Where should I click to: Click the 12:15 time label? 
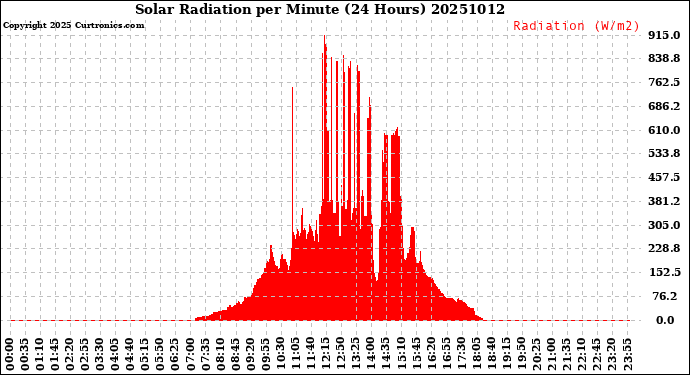tap(326, 355)
